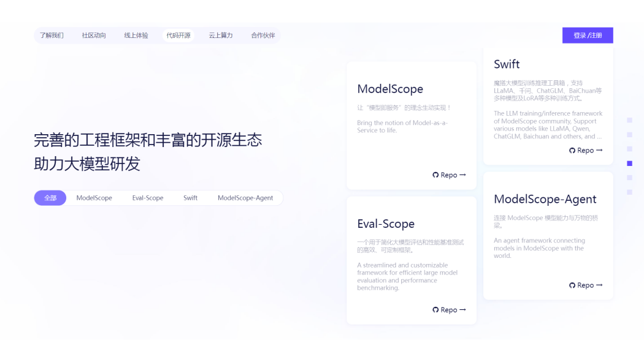Filter projects by Swift tab
This screenshot has width=644, height=362.
coord(190,198)
